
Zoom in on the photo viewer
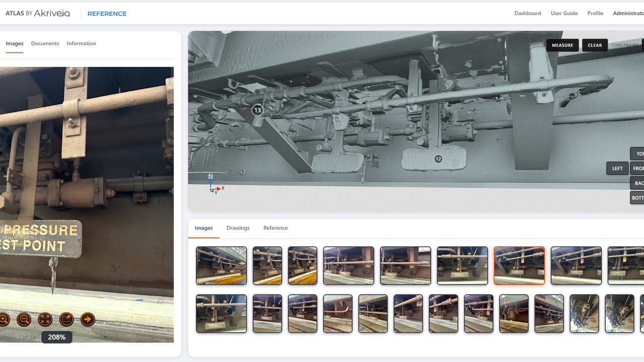[x=3, y=319]
